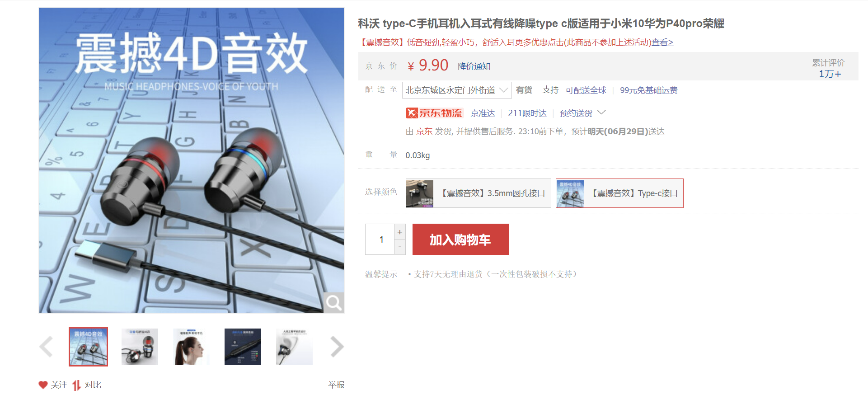Click the quantity input field

click(x=380, y=239)
